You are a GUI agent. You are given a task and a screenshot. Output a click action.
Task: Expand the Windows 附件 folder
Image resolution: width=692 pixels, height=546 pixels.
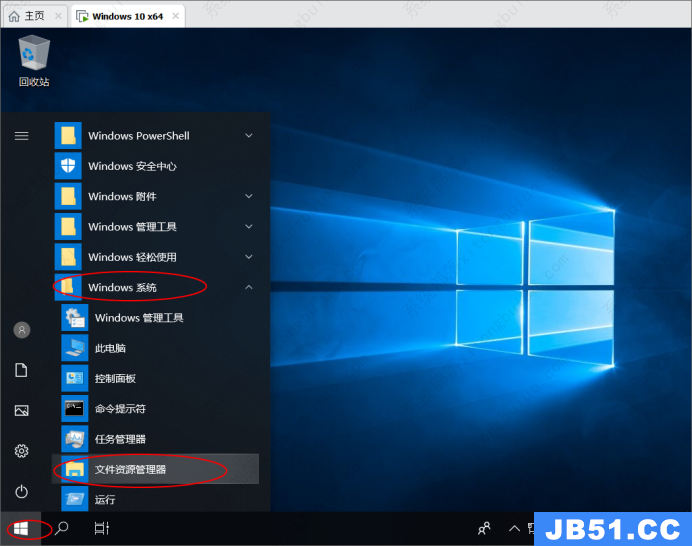[x=249, y=197]
